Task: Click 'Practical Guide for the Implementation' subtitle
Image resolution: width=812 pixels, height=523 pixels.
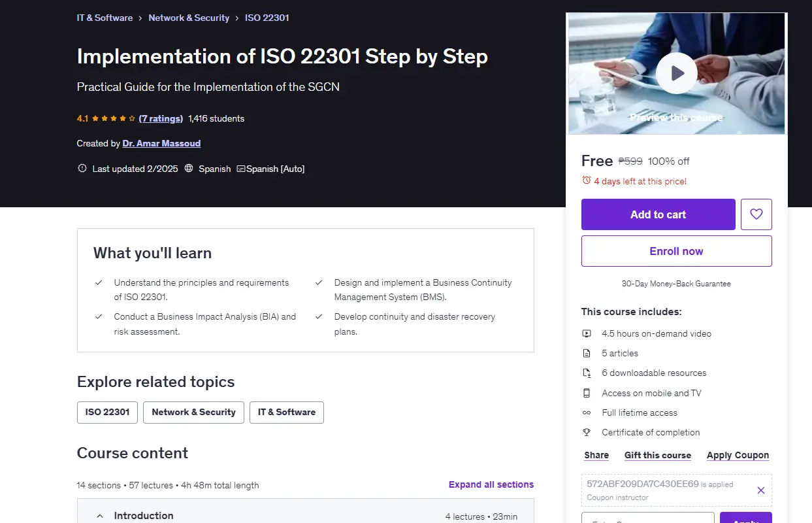Action: [208, 87]
